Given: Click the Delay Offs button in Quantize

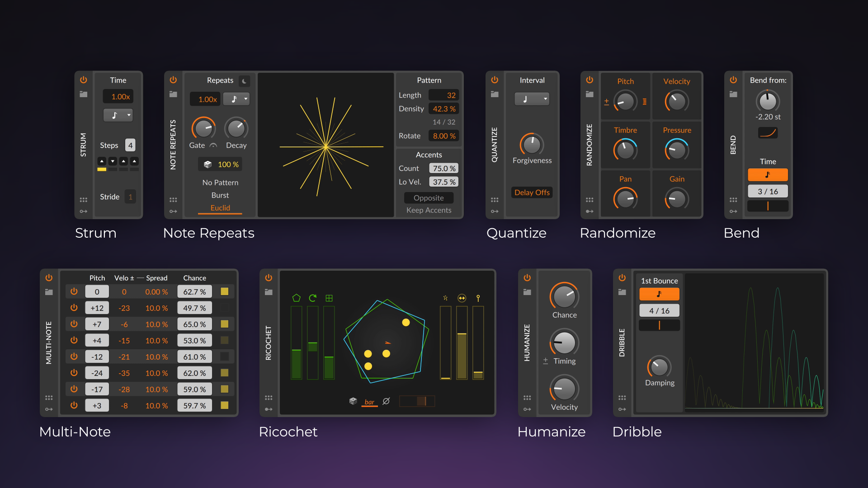Looking at the screenshot, I should tap(531, 192).
